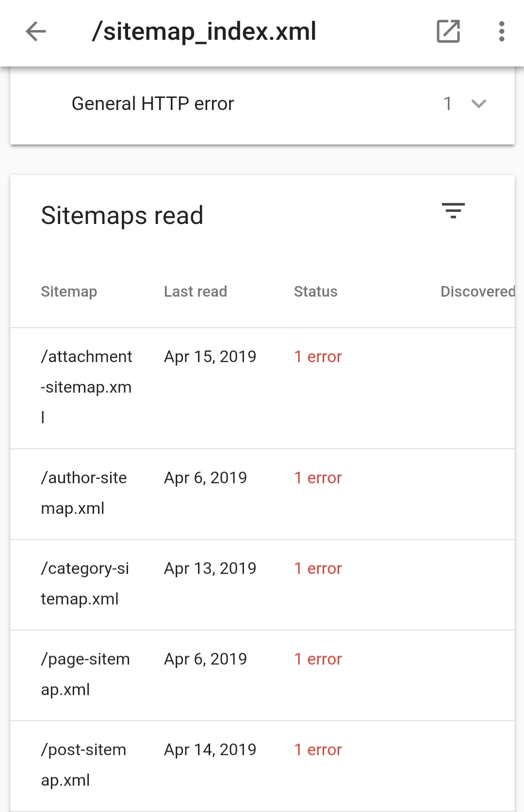This screenshot has height=812, width=524.
Task: Select the Last read column header
Action: tap(196, 291)
